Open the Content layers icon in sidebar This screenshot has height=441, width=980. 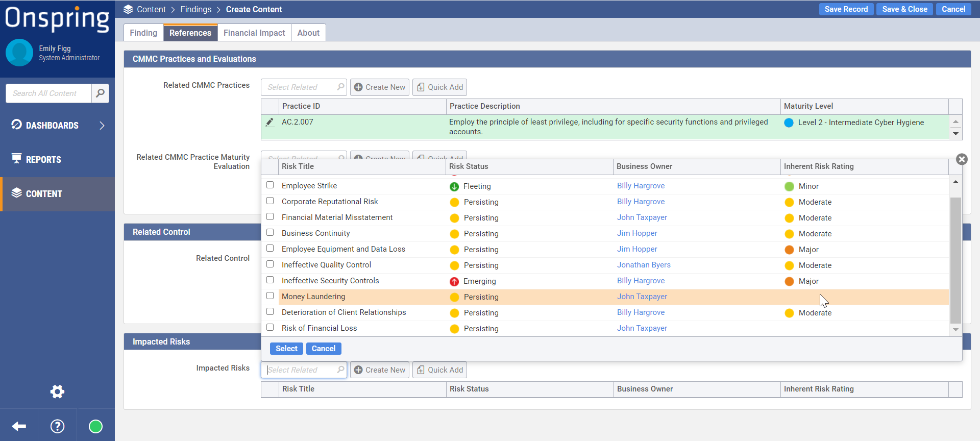tap(16, 193)
